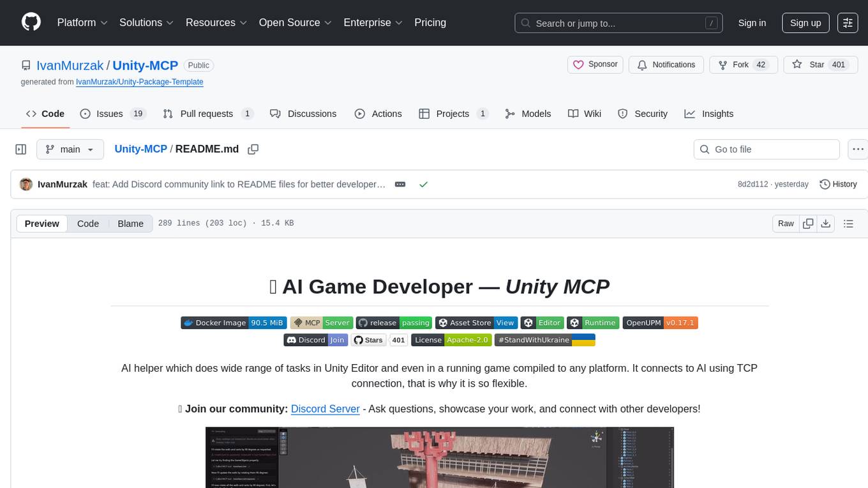This screenshot has height=488, width=868.
Task: Open the Pull requests tab
Action: coord(208,114)
